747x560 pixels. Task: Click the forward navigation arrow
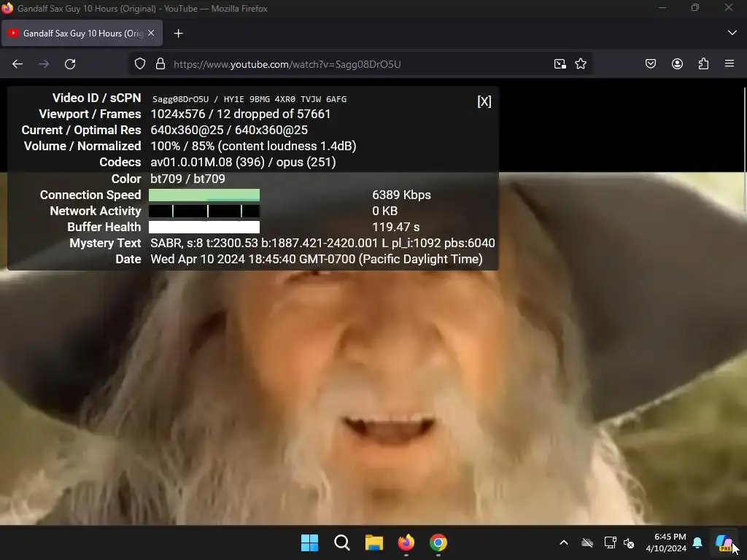[44, 64]
